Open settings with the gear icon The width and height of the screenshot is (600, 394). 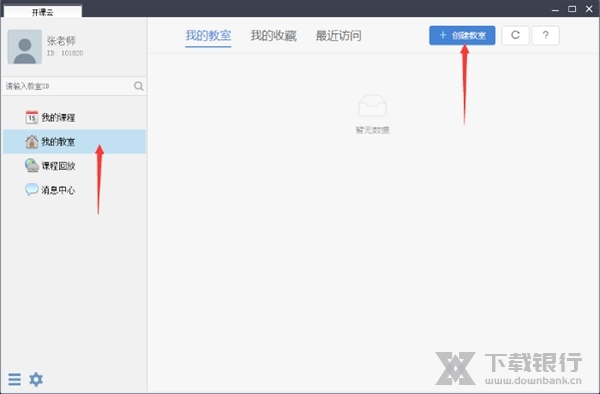tap(36, 379)
